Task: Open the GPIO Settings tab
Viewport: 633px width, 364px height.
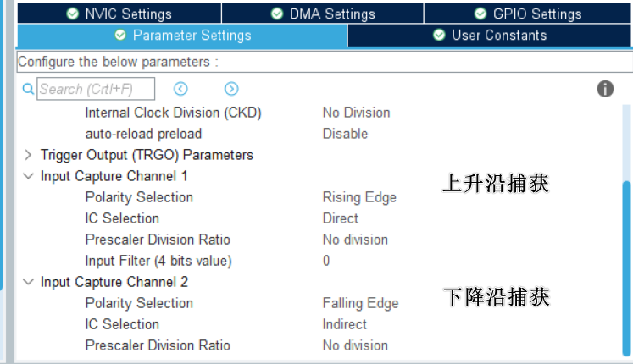Action: (x=528, y=14)
